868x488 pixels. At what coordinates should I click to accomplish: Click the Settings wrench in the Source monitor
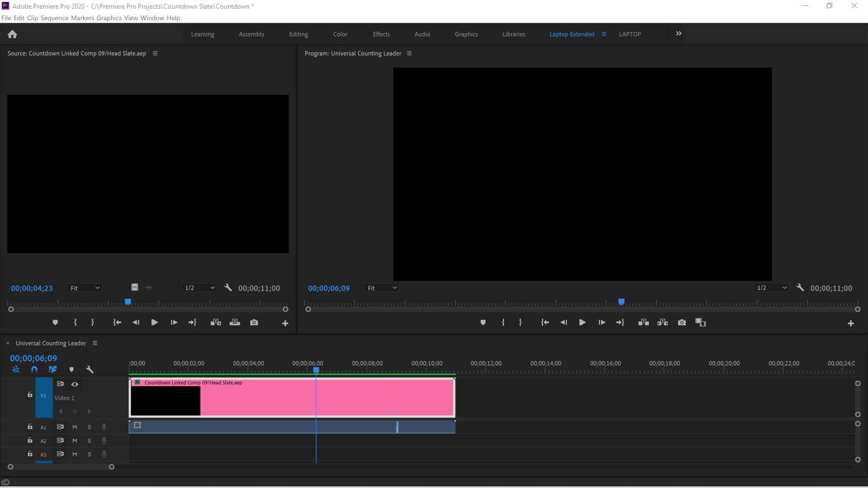pos(228,287)
